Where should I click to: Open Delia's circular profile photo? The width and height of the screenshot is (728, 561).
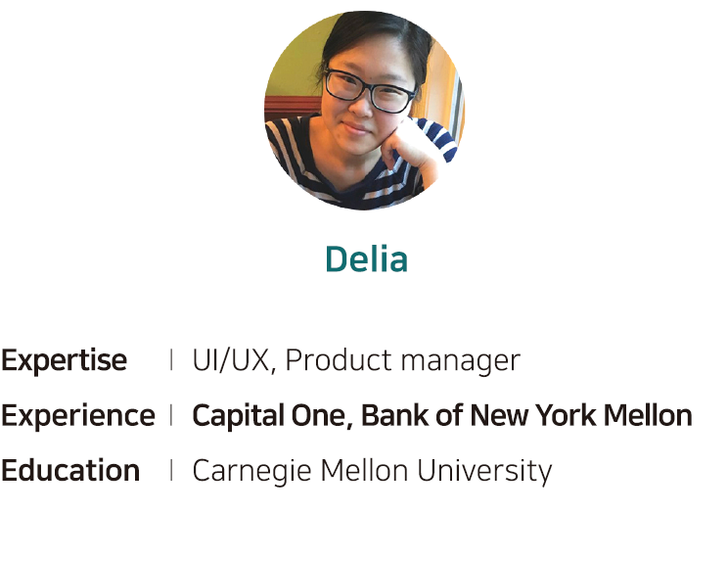point(364,111)
